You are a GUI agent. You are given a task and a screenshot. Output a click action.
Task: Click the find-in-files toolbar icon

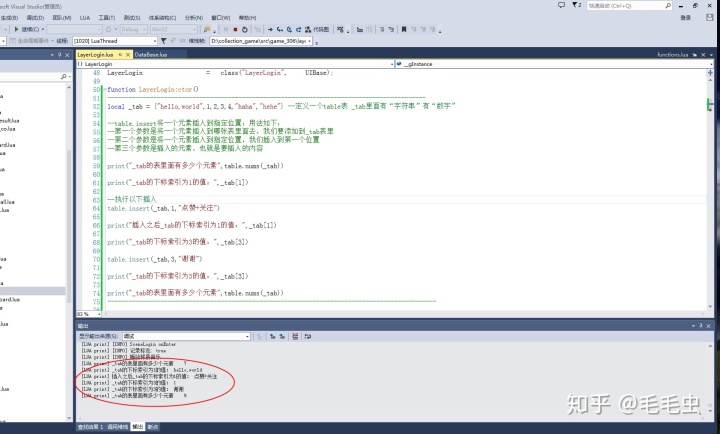point(207,29)
